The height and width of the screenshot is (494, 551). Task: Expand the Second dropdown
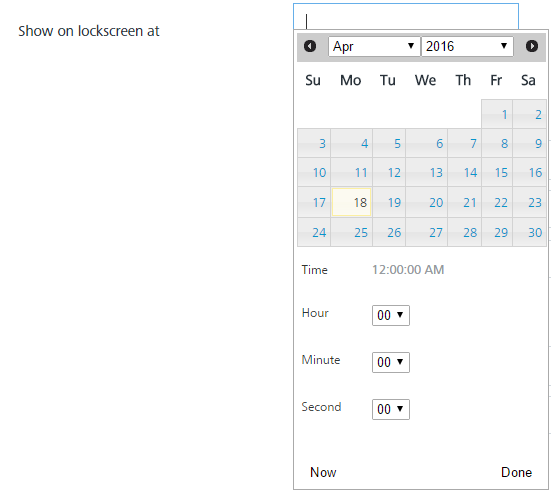coord(391,409)
